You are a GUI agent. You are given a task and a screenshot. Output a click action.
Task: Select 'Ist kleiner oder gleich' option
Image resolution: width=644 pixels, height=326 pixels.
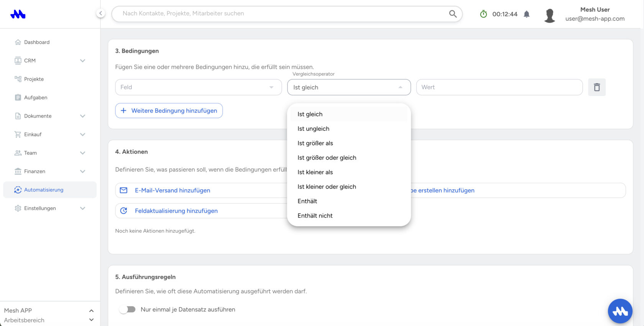tap(349, 187)
